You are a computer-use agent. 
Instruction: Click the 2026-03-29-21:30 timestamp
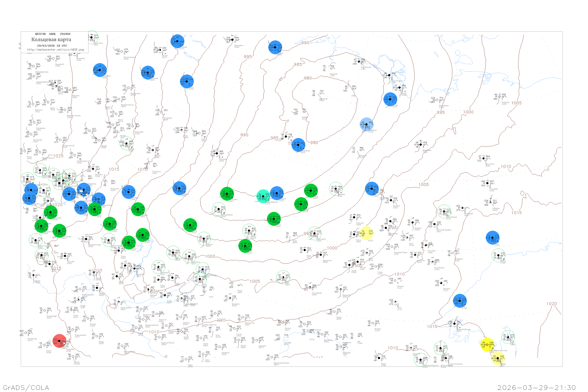[x=536, y=387]
